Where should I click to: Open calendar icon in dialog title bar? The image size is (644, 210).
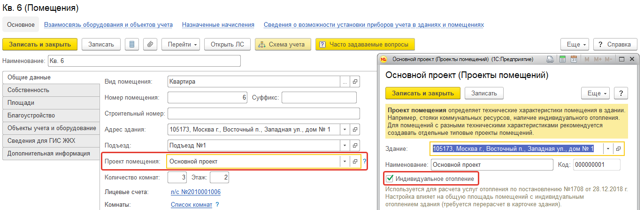[573, 59]
